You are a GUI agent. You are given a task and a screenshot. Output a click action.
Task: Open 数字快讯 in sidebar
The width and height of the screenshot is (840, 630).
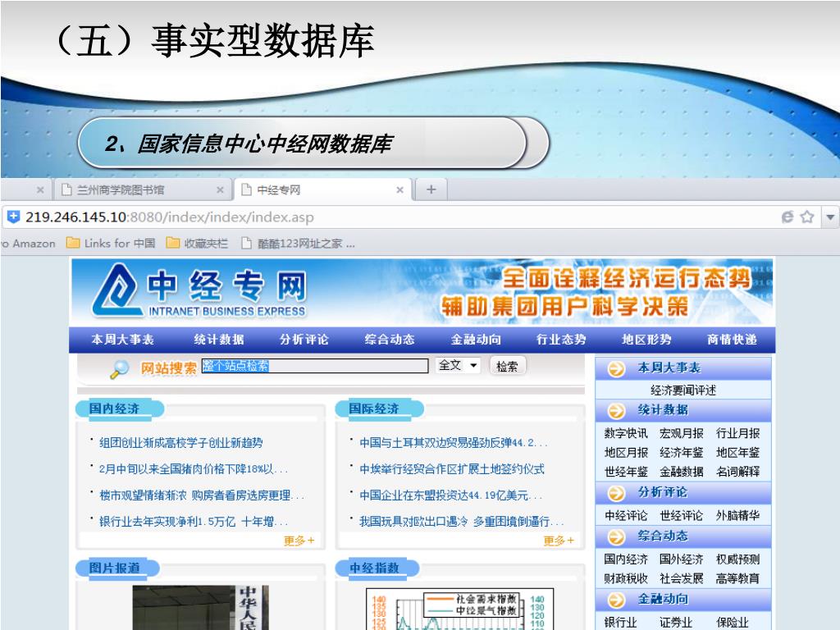(x=626, y=433)
